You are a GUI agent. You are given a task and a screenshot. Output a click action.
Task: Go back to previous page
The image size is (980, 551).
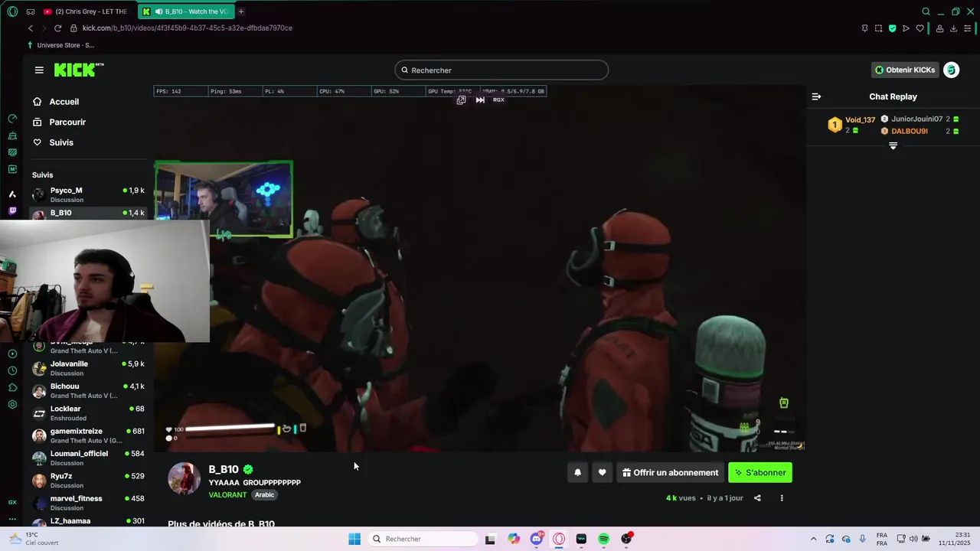pos(31,28)
